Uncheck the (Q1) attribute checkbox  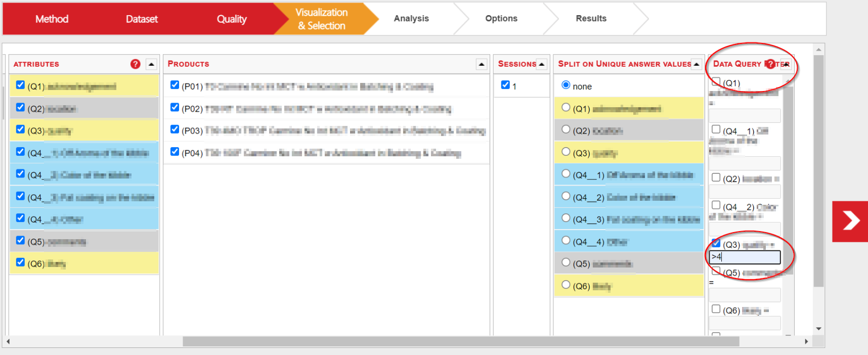click(20, 85)
